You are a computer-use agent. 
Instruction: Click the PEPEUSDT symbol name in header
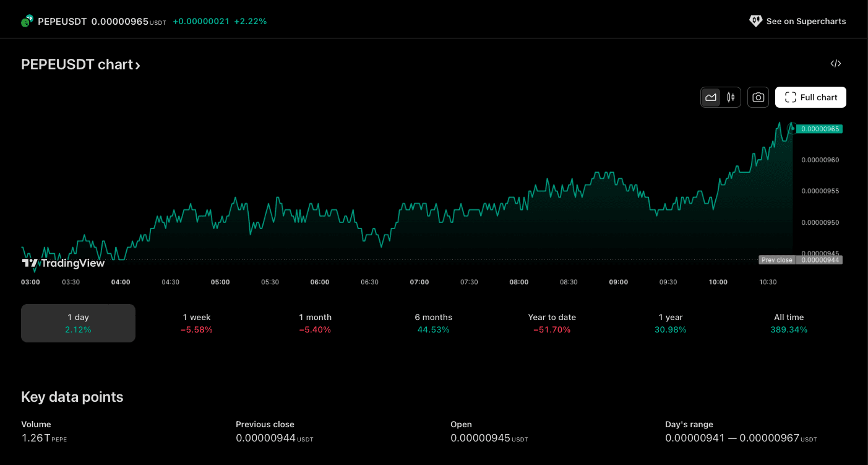point(62,21)
